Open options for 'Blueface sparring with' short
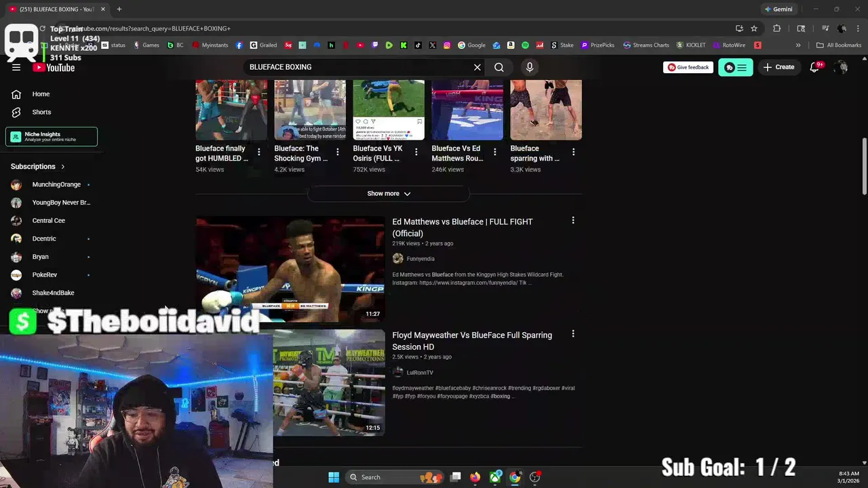The image size is (868, 488). (x=574, y=152)
